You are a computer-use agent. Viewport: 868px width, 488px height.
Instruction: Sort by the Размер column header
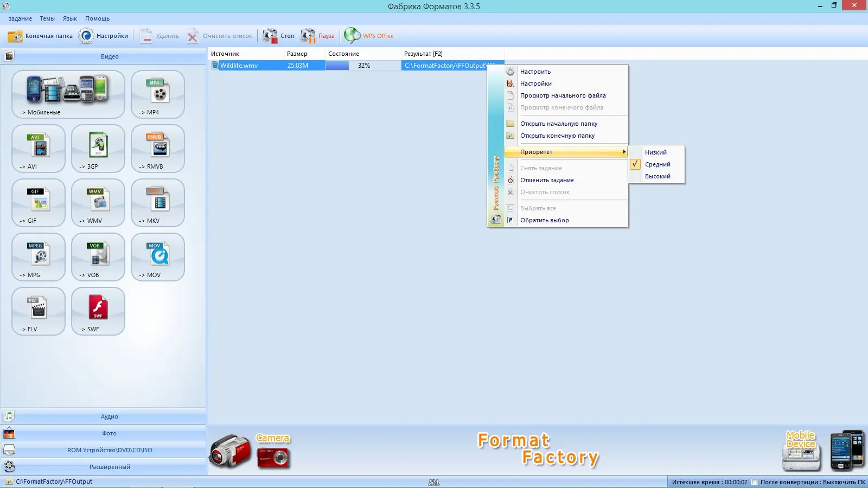pos(305,54)
